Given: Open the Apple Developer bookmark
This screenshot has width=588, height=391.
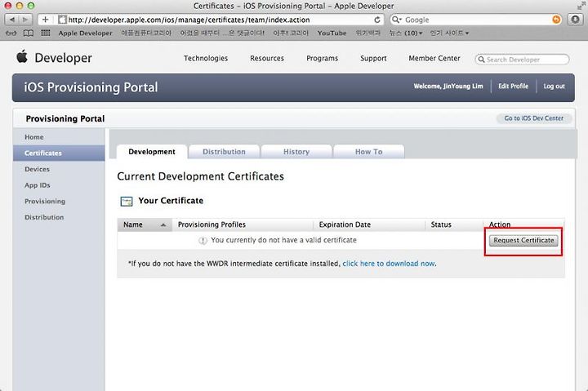Looking at the screenshot, I should pos(85,33).
